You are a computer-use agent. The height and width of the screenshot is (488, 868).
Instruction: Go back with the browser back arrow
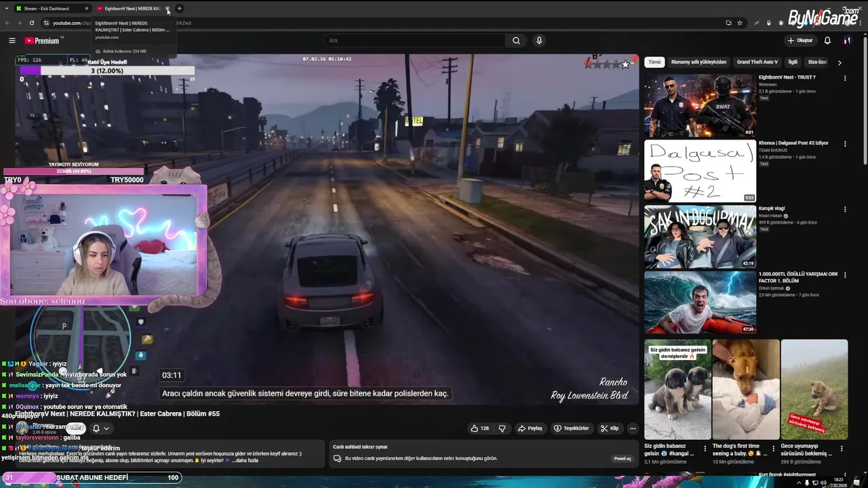point(7,23)
